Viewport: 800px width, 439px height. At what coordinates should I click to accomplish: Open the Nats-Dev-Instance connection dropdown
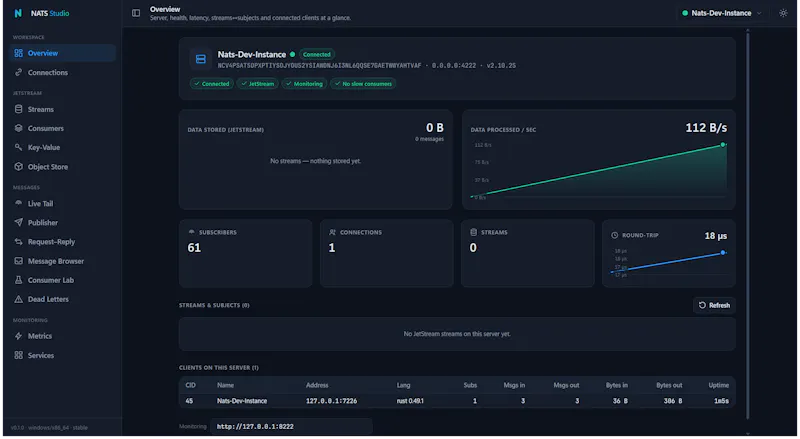pos(721,13)
